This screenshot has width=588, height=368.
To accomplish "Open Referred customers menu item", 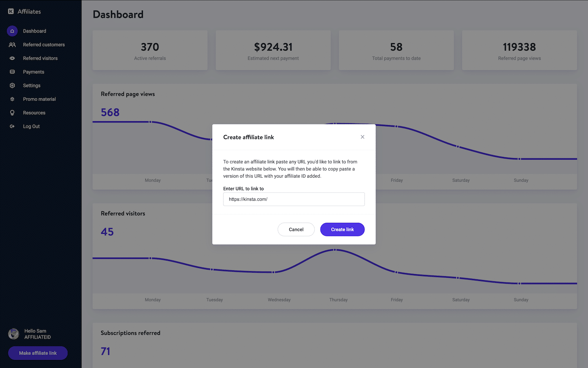I will [44, 45].
